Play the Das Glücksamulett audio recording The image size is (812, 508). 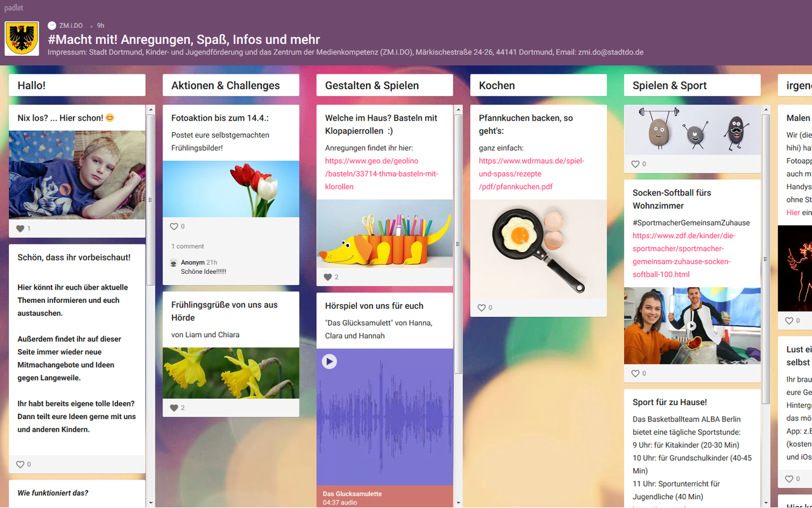pos(329,361)
